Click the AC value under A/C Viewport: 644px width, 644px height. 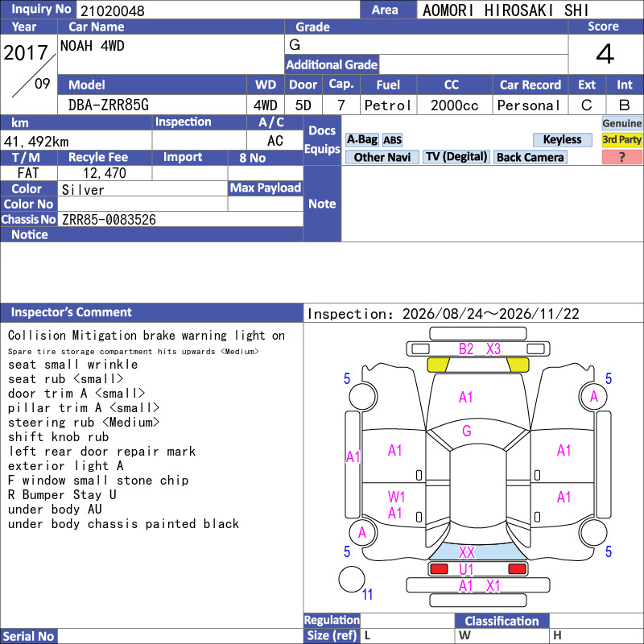point(275,141)
